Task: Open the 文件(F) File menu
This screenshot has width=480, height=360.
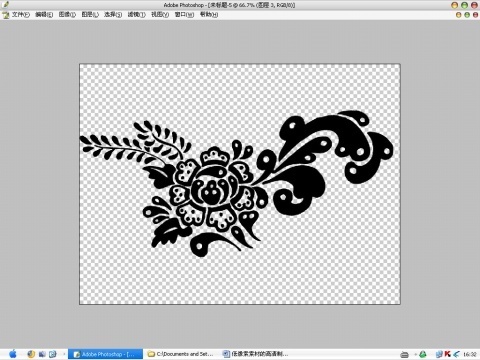Action: (21, 15)
